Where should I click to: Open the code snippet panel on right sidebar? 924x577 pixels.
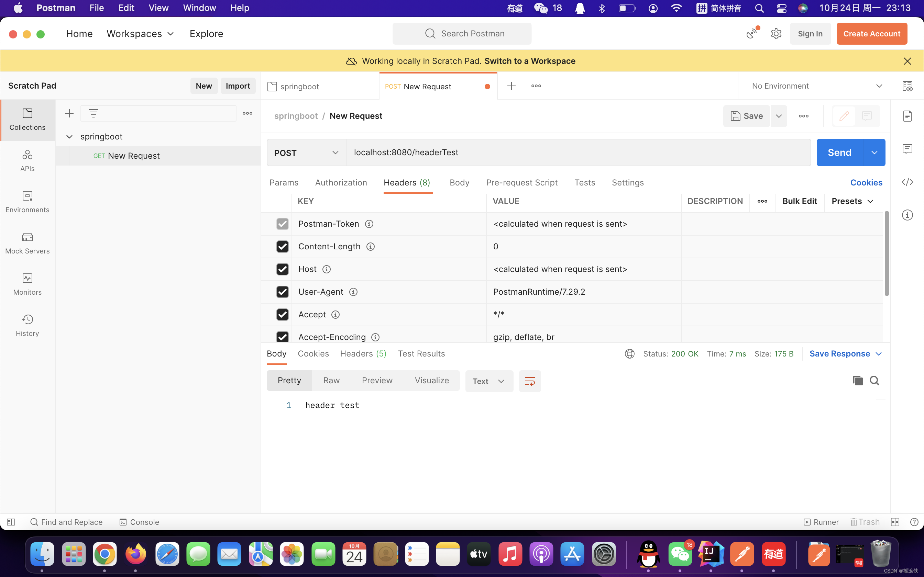(908, 182)
